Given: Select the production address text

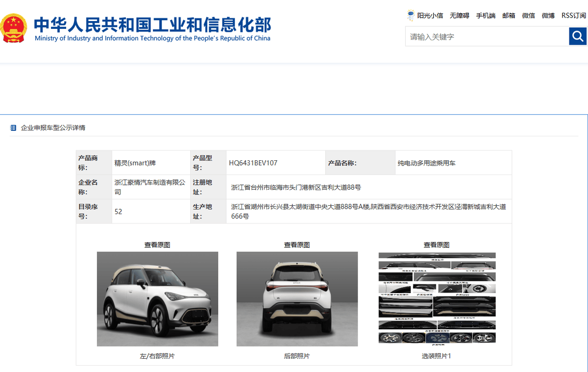Looking at the screenshot, I should click(368, 212).
